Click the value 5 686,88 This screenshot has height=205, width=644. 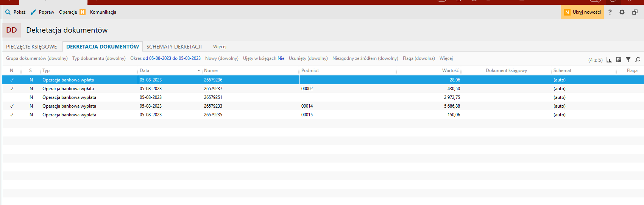point(452,106)
